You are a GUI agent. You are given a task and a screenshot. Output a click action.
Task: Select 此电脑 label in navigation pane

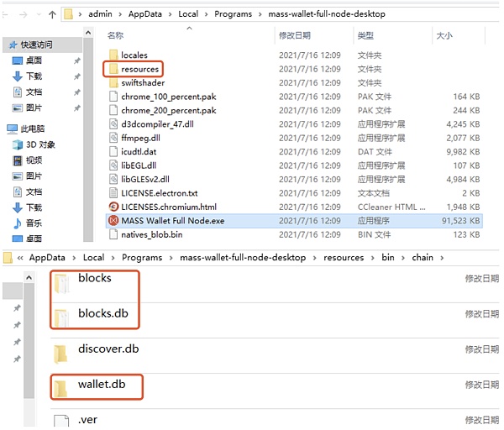[x=33, y=128]
